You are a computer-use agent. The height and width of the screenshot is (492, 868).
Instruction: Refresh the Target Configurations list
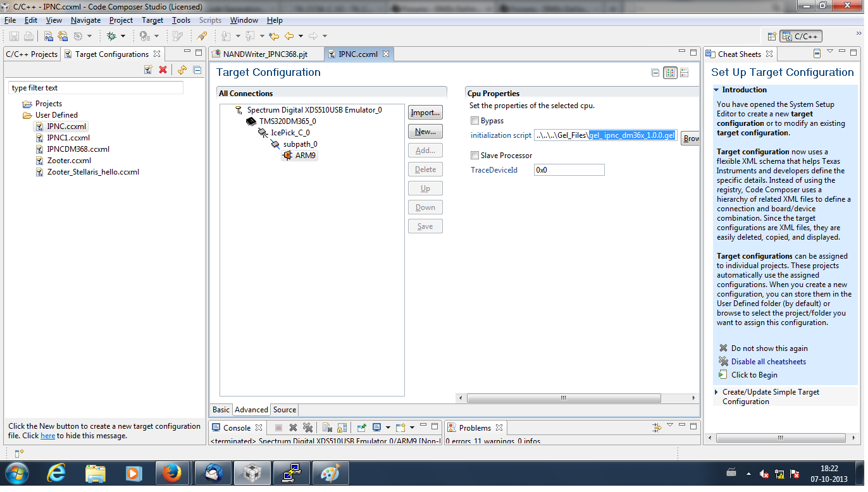pos(182,70)
